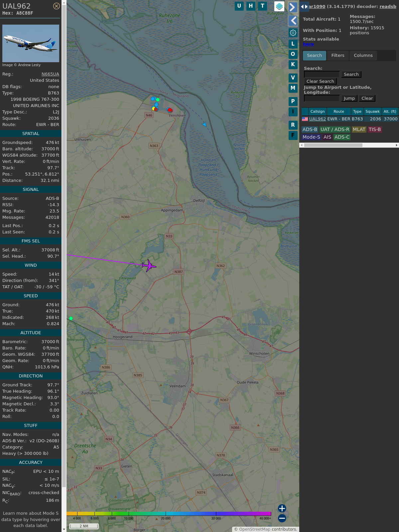Click the settings gear icon
399x532 pixels.
tap(293, 33)
